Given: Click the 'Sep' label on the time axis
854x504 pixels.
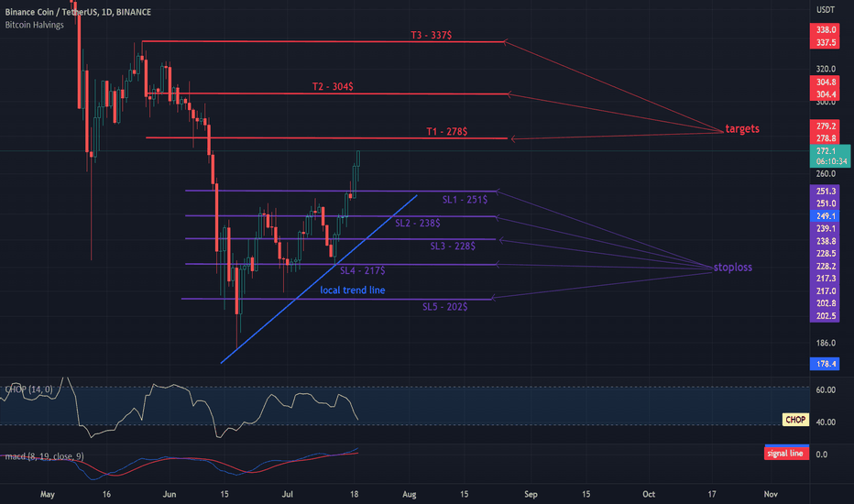Looking at the screenshot, I should pos(531,495).
